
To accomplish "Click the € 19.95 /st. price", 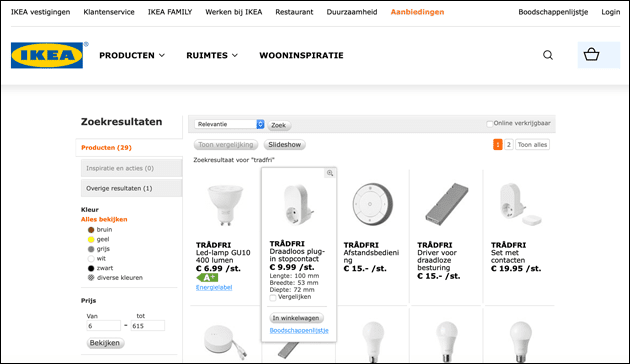I will pyautogui.click(x=516, y=269).
